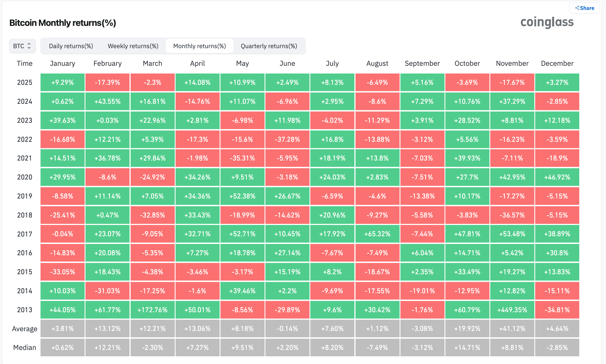Click the Median row label
The image size is (606, 364).
24,347
